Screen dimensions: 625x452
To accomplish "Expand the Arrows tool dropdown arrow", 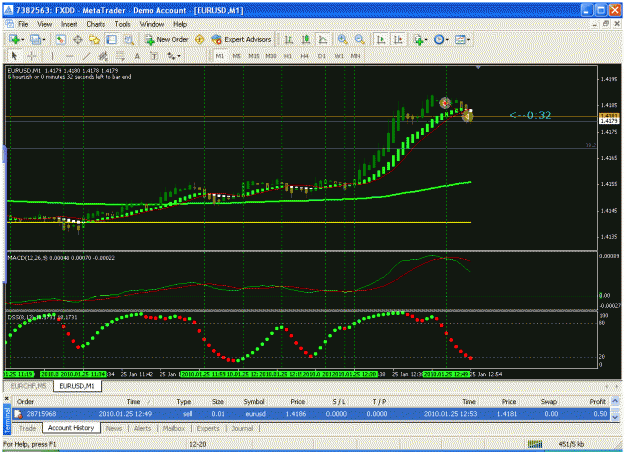I will coord(179,56).
